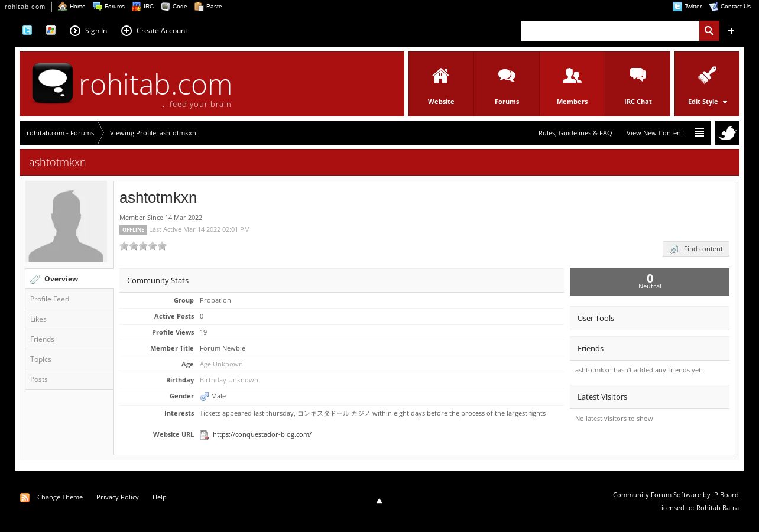759x532 pixels.
Task: Click the rohitab.com text in the top bar
Action: pyautogui.click(x=25, y=7)
